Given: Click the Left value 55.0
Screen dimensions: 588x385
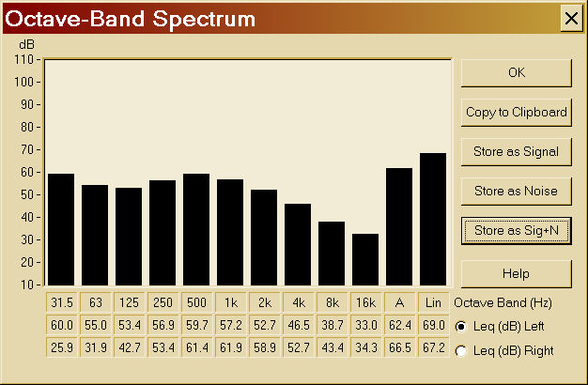Looking at the screenshot, I should point(96,325).
